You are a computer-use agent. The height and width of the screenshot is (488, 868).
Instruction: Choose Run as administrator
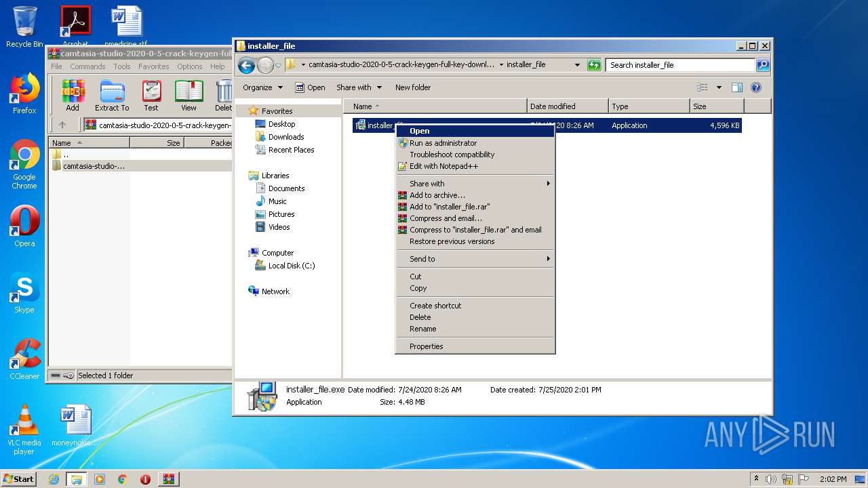(475, 143)
